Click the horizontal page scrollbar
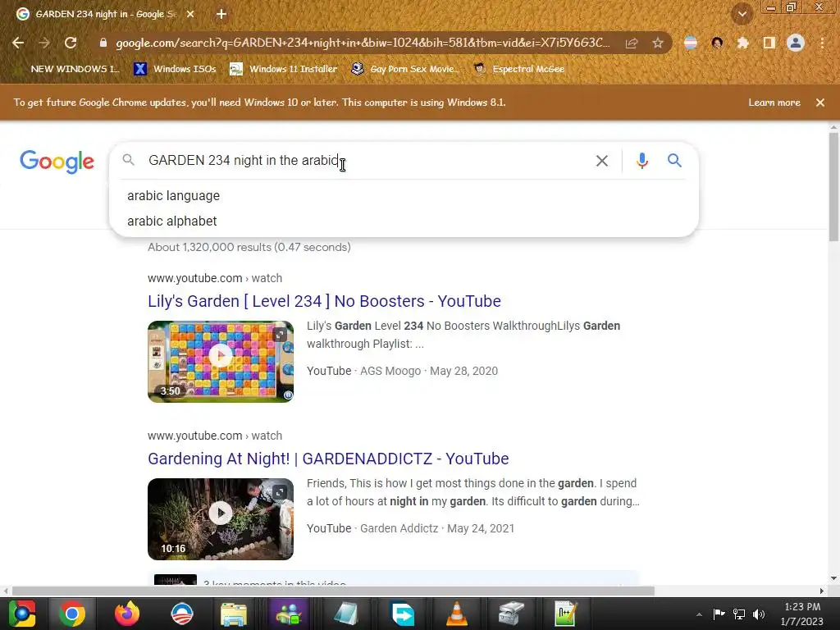Screen dimensions: 840x630 pyautogui.click(x=333, y=591)
